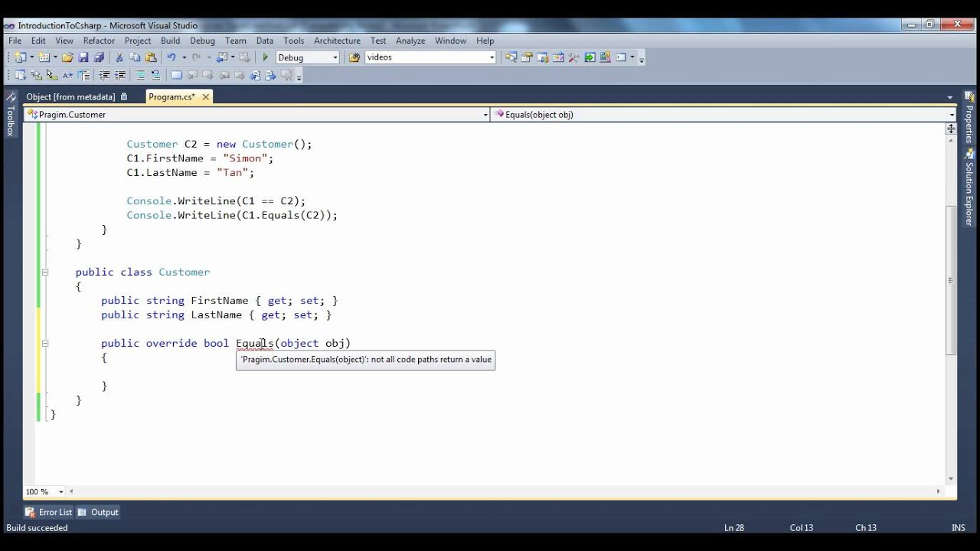Screen dimensions: 980x551
Task: Click the find combo box text field
Action: pos(425,57)
